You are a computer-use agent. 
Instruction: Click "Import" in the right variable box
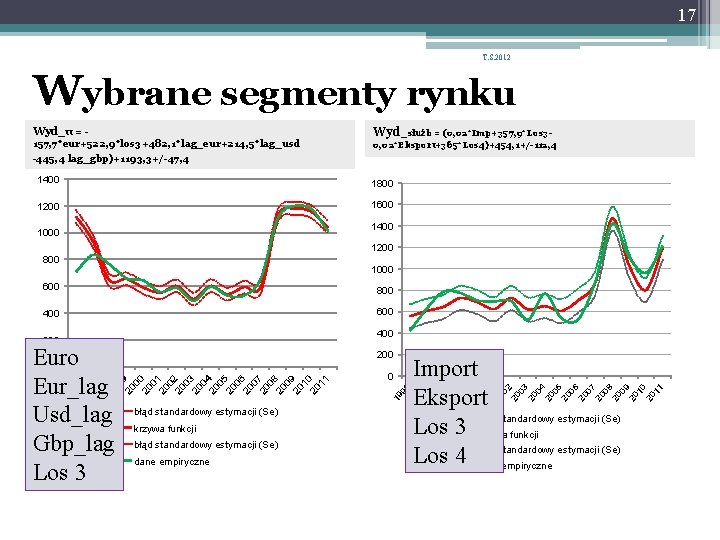tap(445, 369)
